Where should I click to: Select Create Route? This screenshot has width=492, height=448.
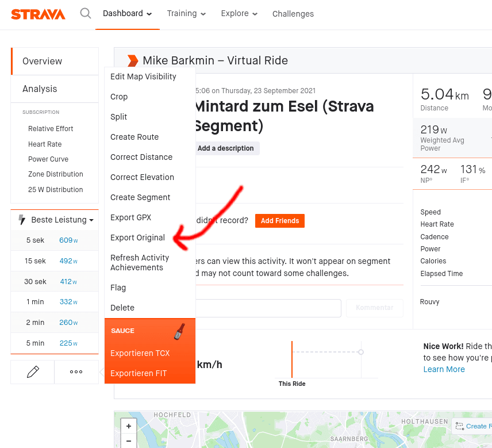tap(134, 137)
